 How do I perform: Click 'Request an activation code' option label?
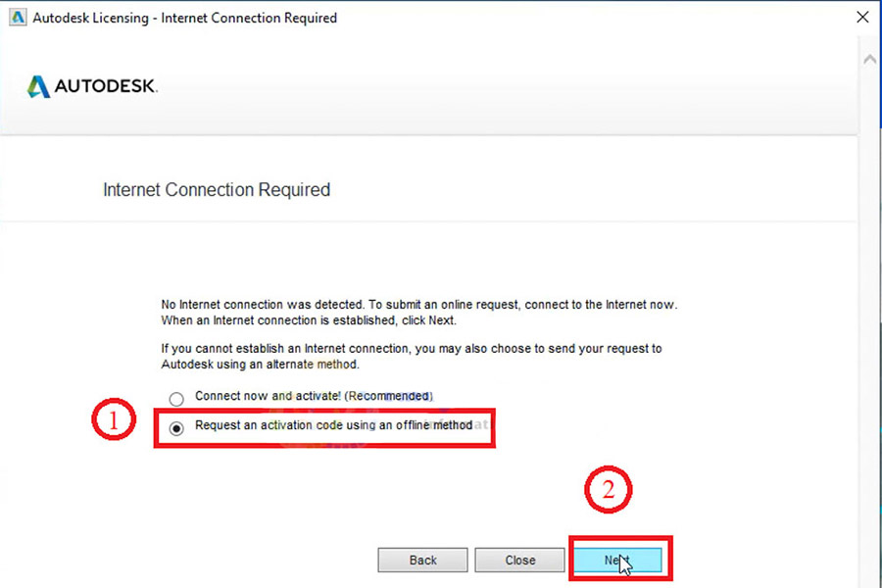pos(333,425)
